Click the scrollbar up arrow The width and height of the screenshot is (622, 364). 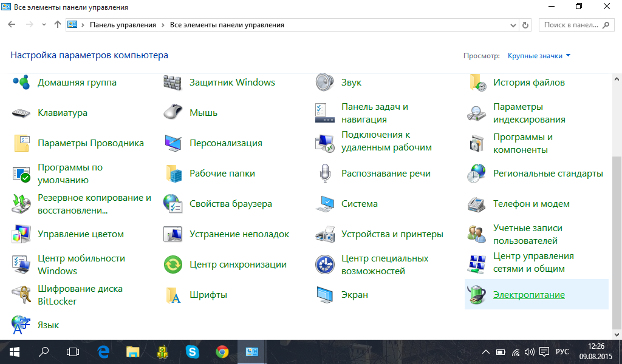click(617, 79)
